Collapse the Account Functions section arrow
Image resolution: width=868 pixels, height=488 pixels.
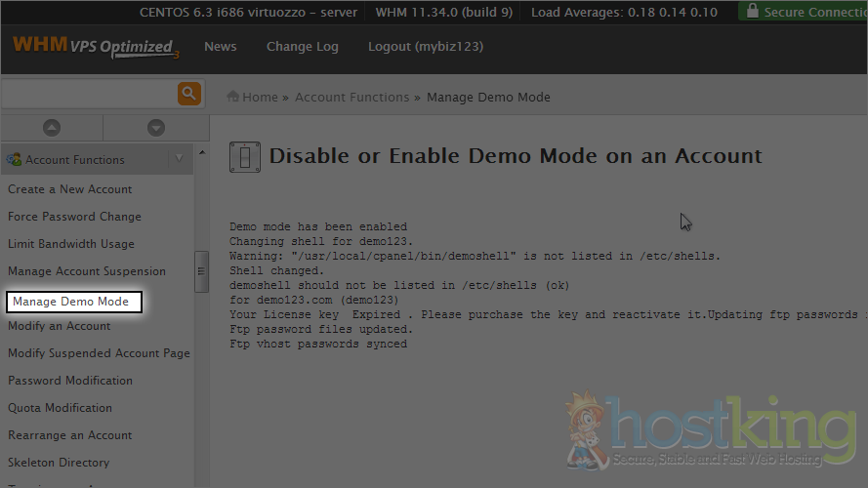178,159
